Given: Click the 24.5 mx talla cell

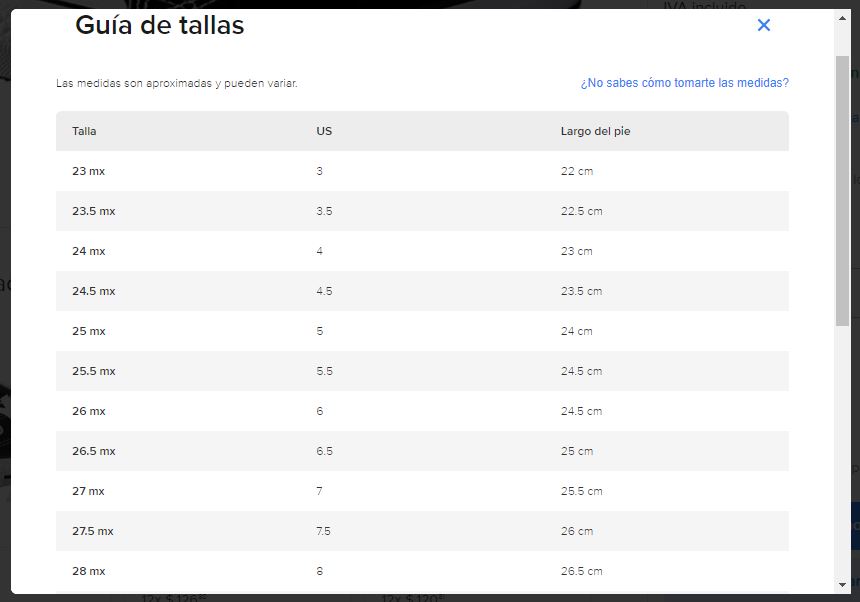Looking at the screenshot, I should (x=93, y=291).
